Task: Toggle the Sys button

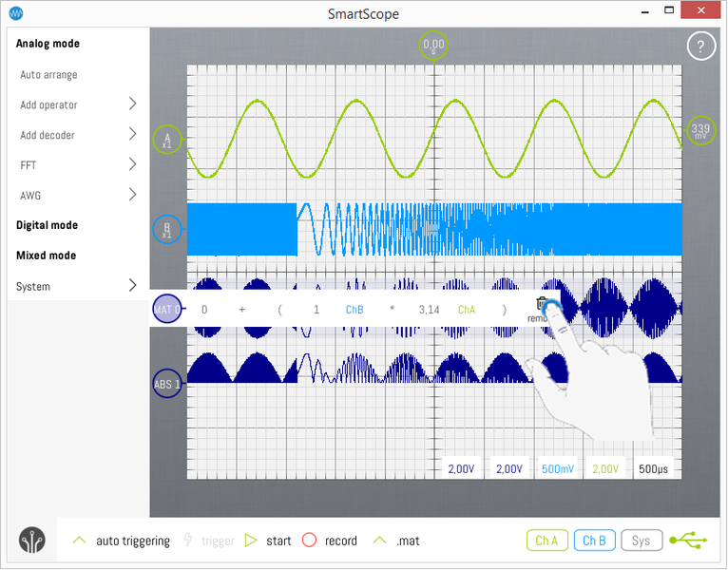Action: 642,541
